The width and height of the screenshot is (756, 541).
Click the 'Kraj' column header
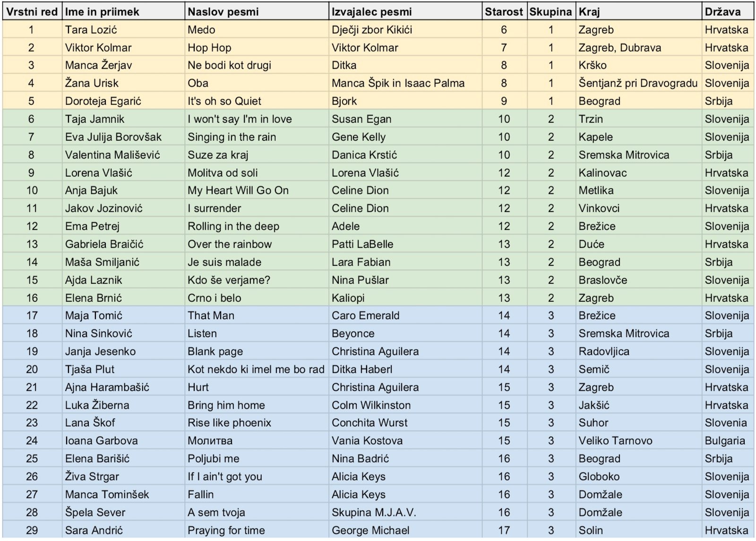click(x=589, y=12)
